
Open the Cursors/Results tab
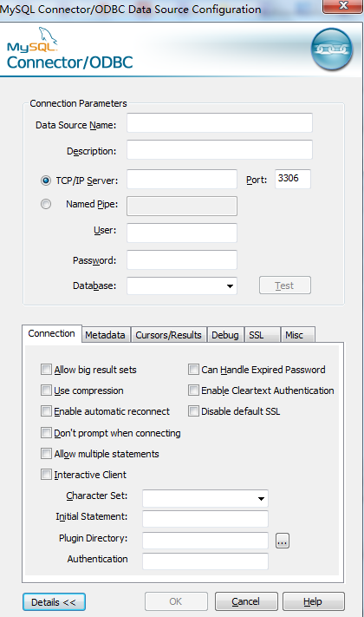point(168,335)
